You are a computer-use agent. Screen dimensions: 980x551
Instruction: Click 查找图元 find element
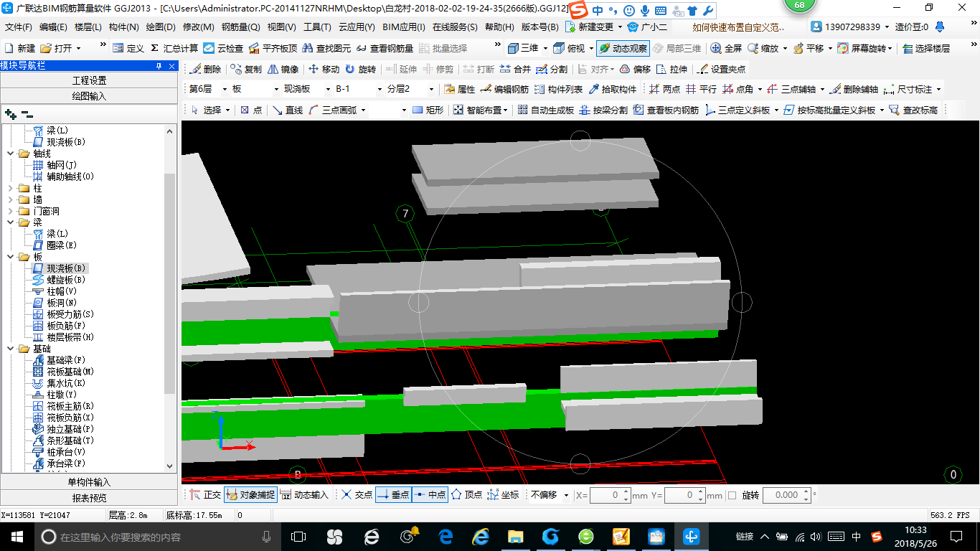(327, 48)
